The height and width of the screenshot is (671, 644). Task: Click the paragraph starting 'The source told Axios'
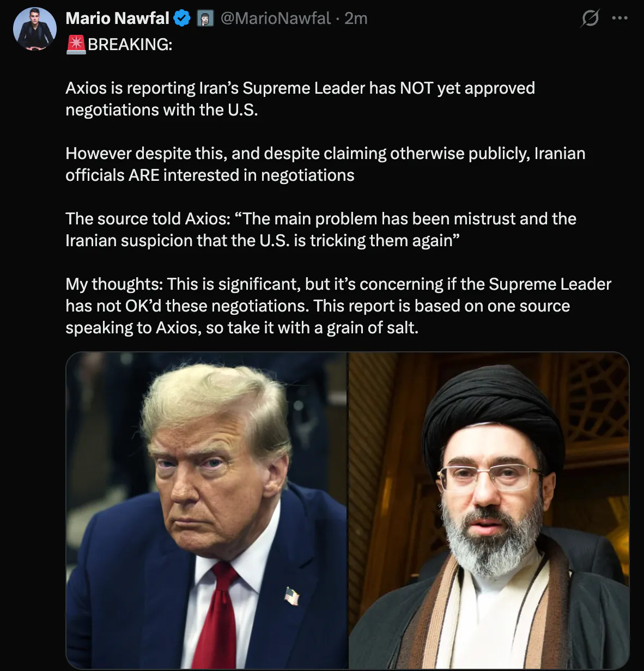pos(321,229)
